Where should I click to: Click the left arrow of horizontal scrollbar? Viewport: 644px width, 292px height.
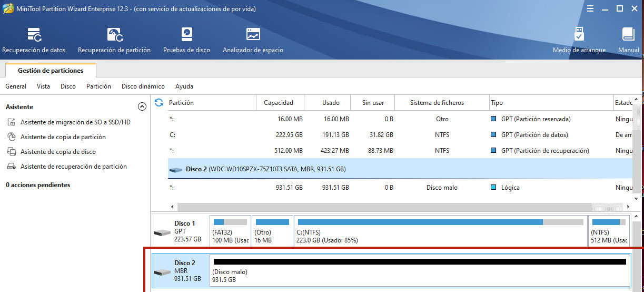(172, 207)
